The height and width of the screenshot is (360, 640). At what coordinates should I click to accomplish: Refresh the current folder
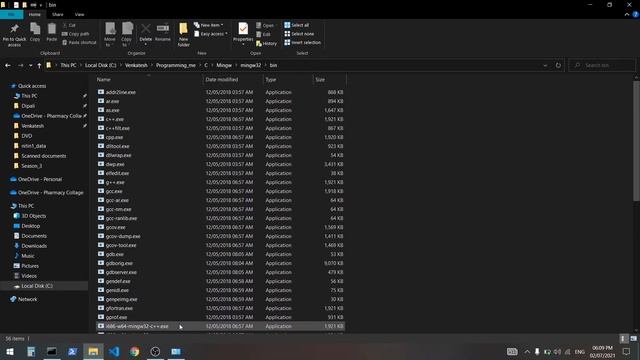[x=558, y=65]
